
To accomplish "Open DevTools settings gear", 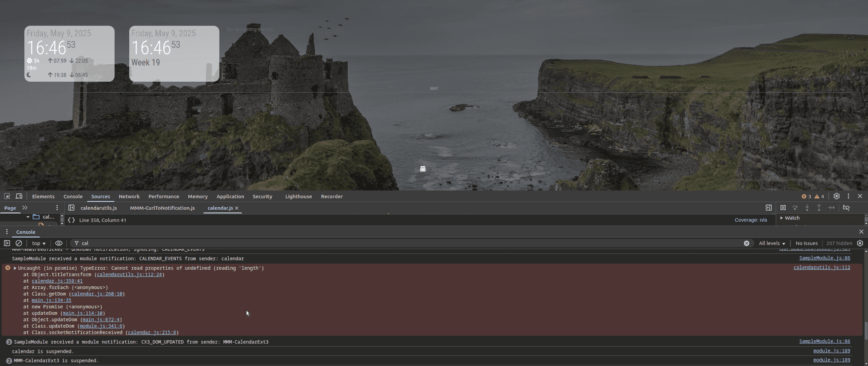I will tap(837, 196).
